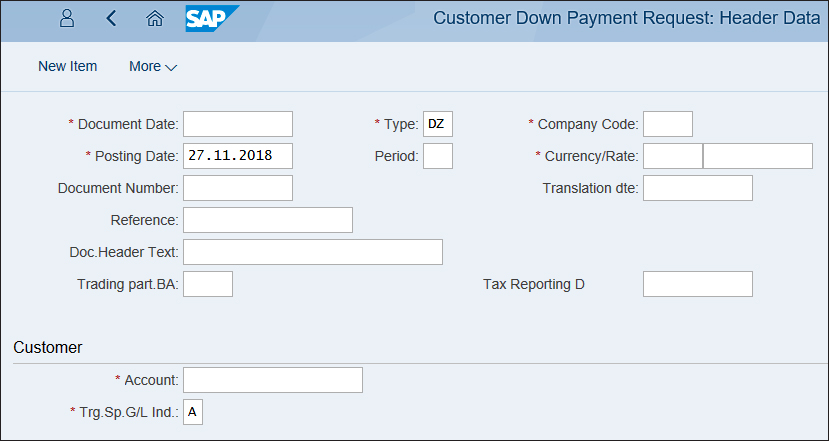Image resolution: width=829 pixels, height=441 pixels.
Task: Click the exchange Rate input box
Action: point(758,156)
